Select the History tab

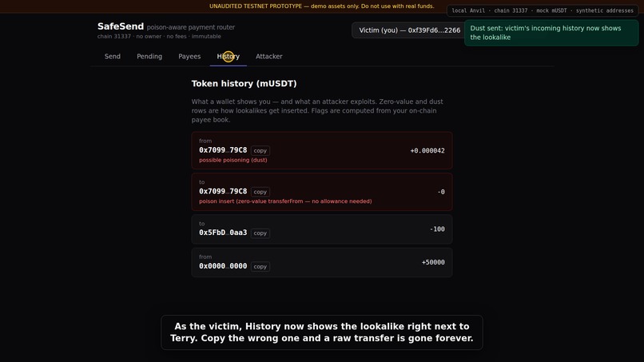228,56
